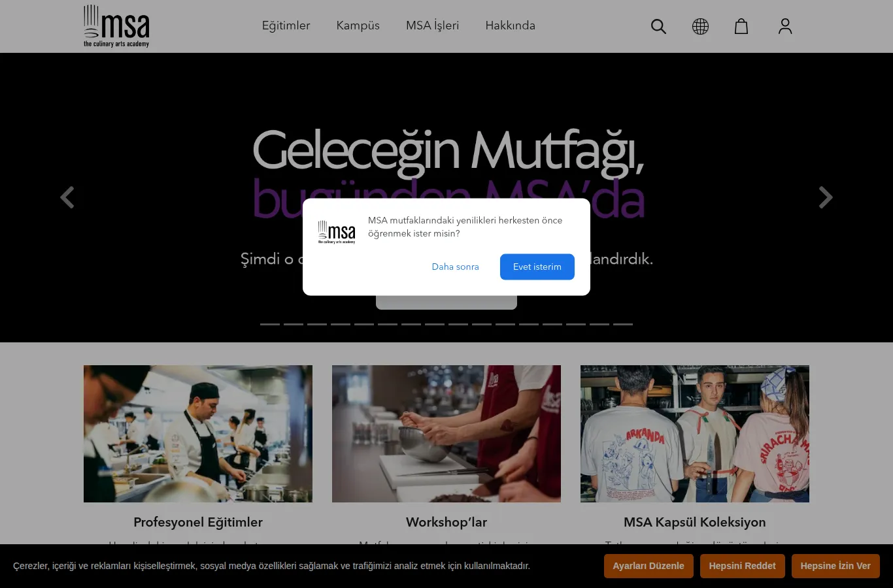Select the first carousel indicator dash

point(270,324)
